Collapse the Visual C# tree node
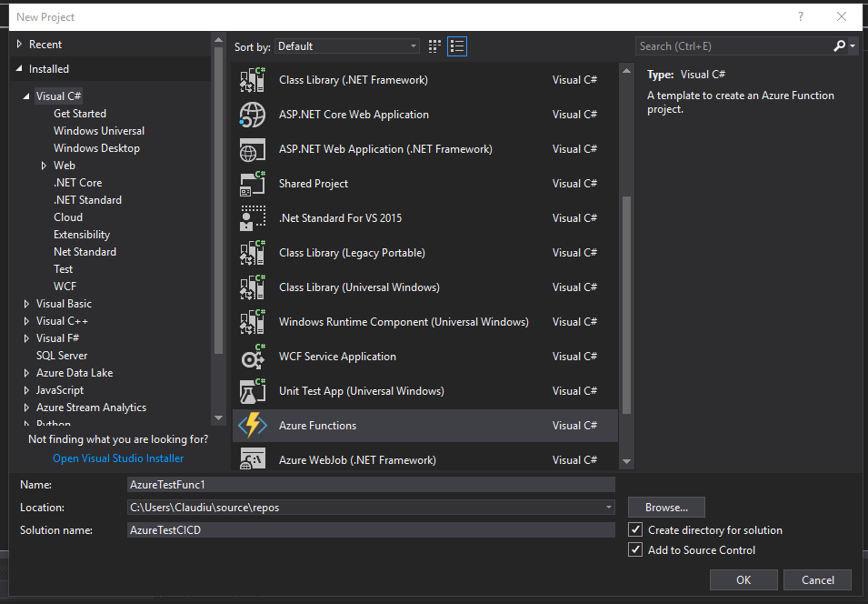868x604 pixels. (x=26, y=96)
